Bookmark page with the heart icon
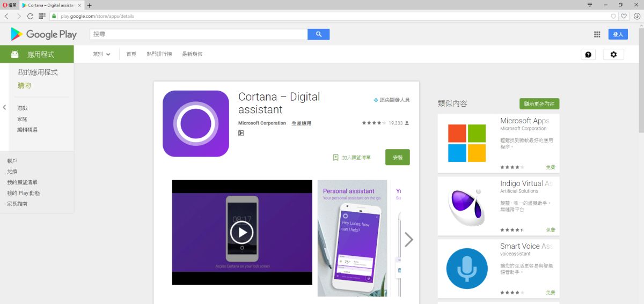 (624, 16)
